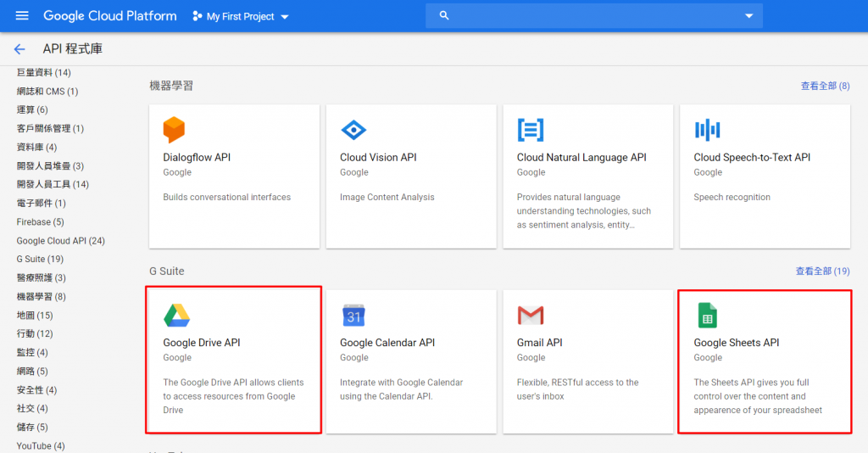Open 查看全部 (19) for G Suite

point(822,271)
